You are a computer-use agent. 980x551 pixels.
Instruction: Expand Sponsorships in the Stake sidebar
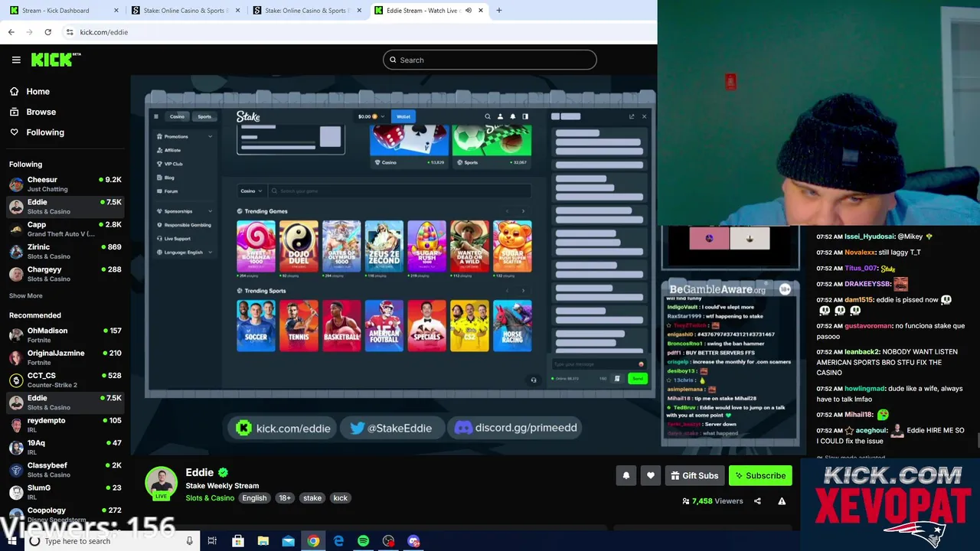coord(184,211)
